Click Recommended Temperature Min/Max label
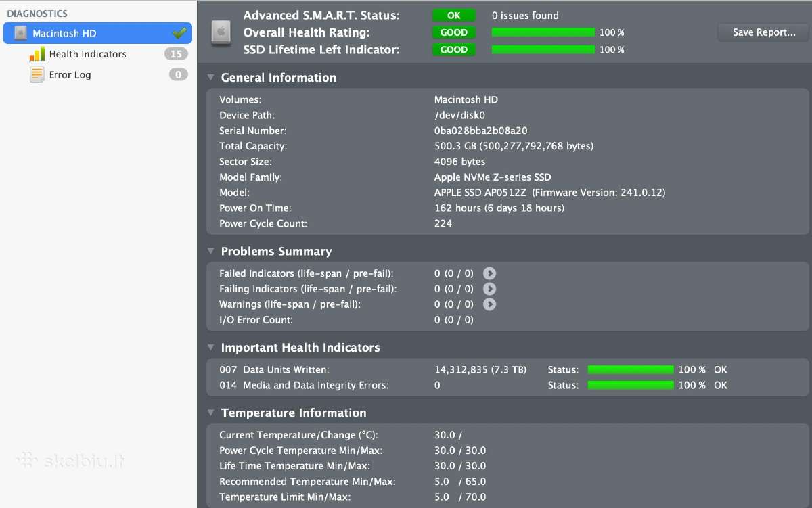This screenshot has width=812, height=508. click(x=307, y=482)
